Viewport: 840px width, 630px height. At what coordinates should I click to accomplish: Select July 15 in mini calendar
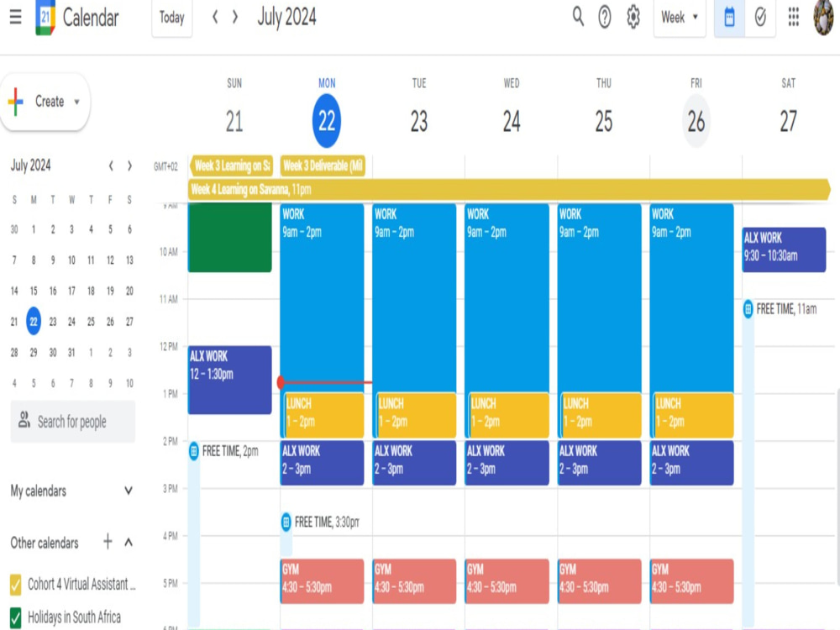point(34,291)
